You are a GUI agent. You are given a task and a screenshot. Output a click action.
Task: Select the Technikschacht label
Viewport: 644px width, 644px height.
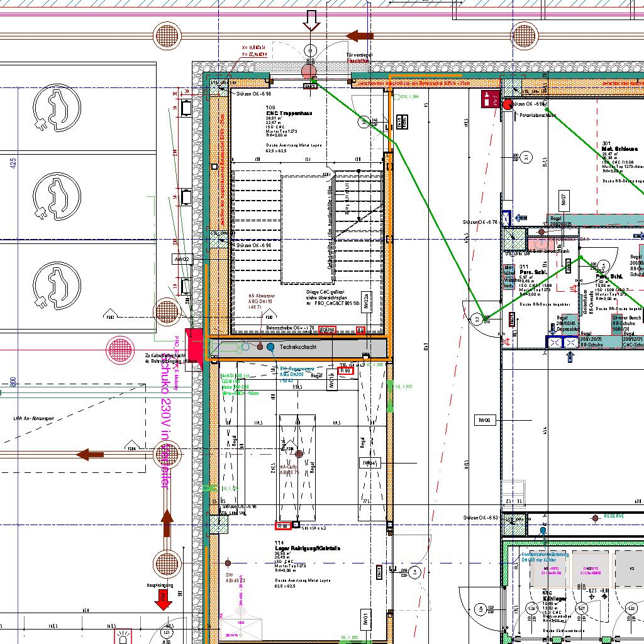pos(297,347)
